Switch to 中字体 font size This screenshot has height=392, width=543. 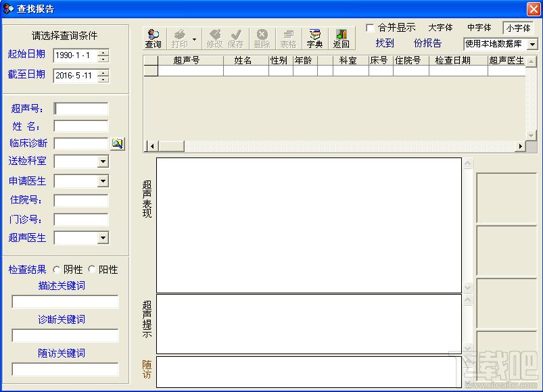(x=479, y=28)
